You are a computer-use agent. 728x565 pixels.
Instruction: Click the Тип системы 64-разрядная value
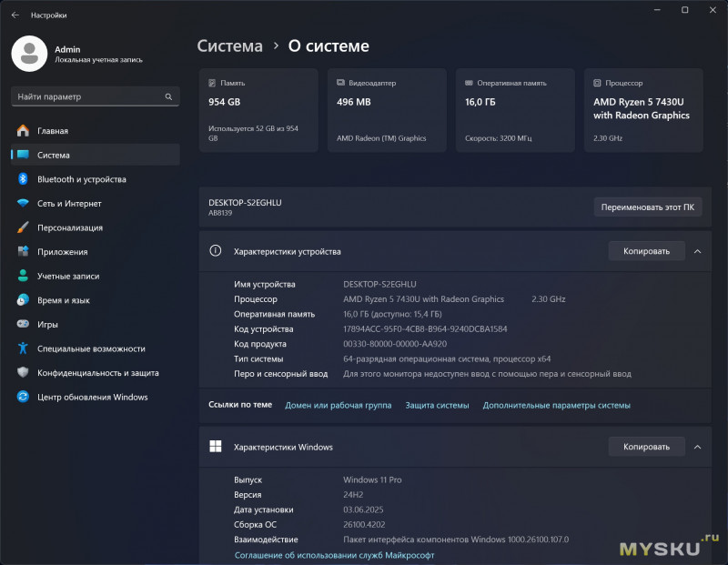point(447,358)
